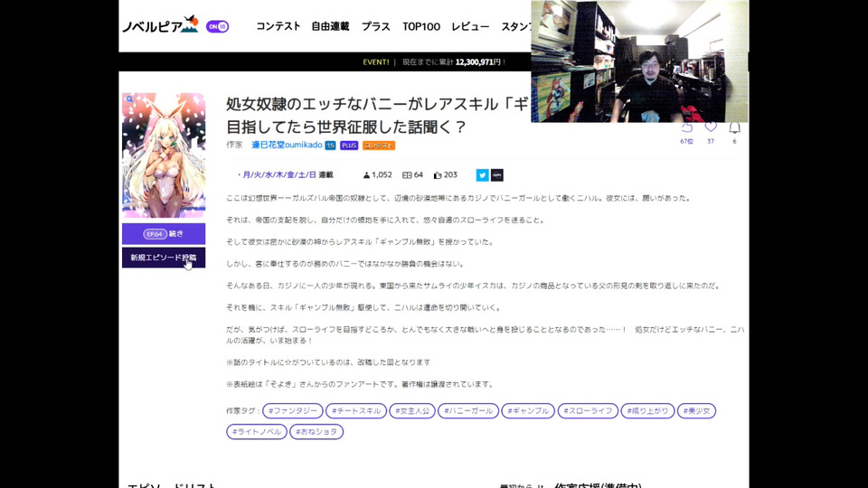Open the bunny girl cover thumbnail
The height and width of the screenshot is (488, 868).
click(x=164, y=155)
